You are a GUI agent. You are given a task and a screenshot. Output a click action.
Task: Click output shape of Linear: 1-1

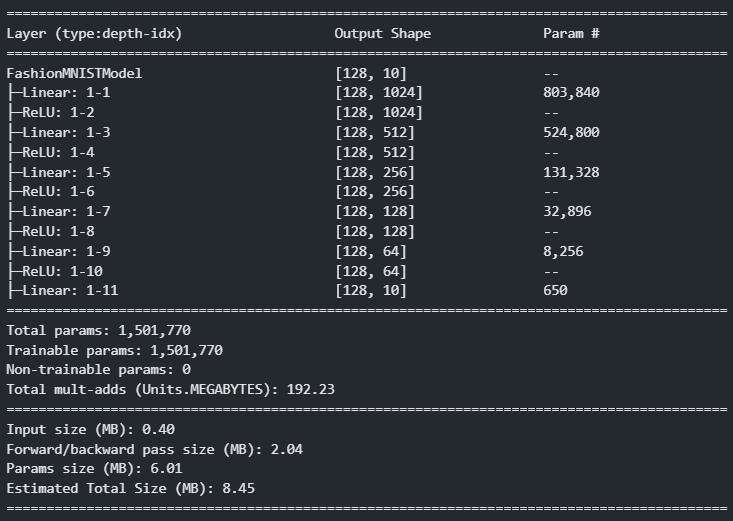pyautogui.click(x=379, y=93)
